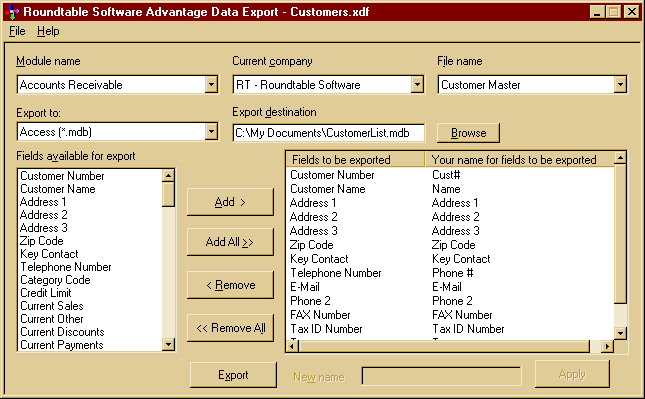Click the << Remove All button
Screen dimensions: 645x399
(230, 328)
